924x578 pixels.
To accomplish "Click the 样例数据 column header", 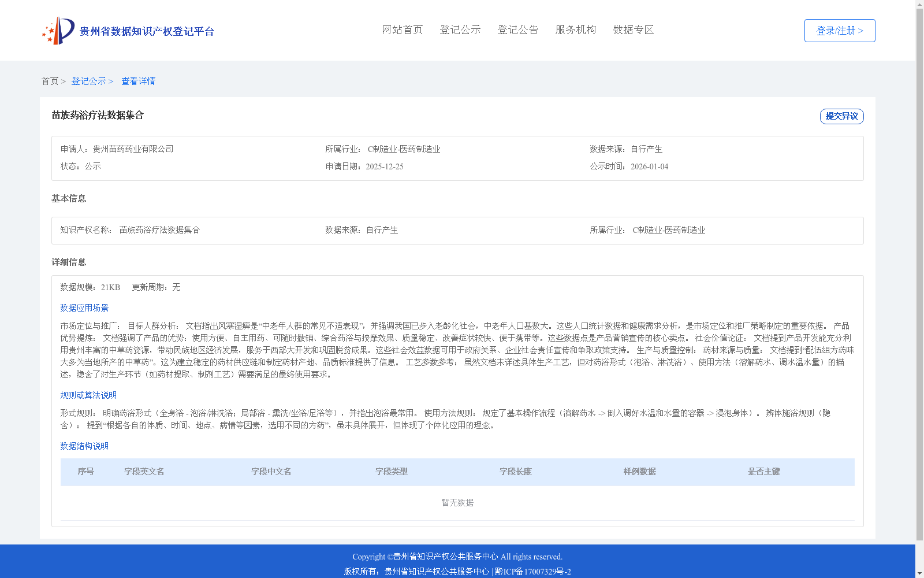I will 639,472.
